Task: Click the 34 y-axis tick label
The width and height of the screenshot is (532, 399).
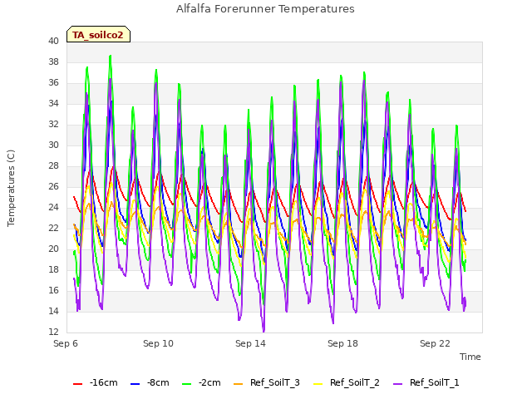Action: pyautogui.click(x=53, y=103)
